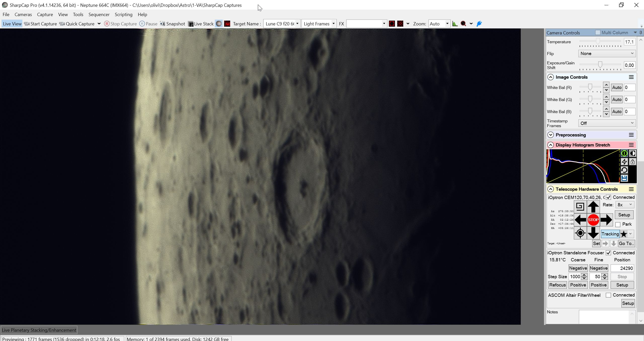Image resolution: width=644 pixels, height=341 pixels.
Task: Enable ASCOM Altair FilterWheel Connected checkbox
Action: (x=608, y=295)
